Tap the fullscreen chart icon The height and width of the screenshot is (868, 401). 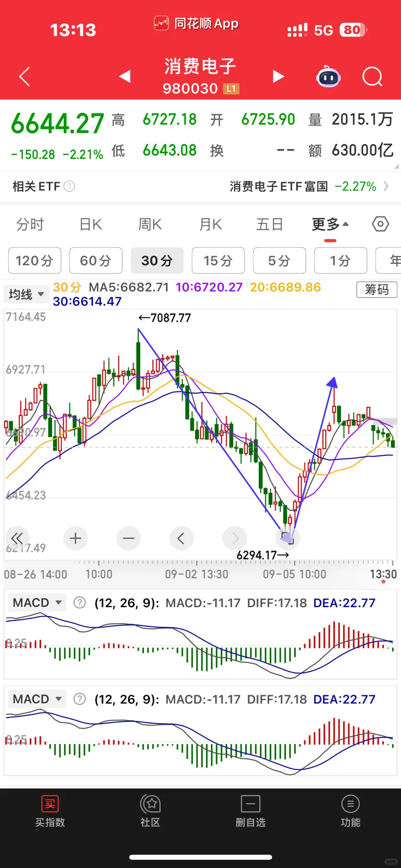[x=287, y=538]
